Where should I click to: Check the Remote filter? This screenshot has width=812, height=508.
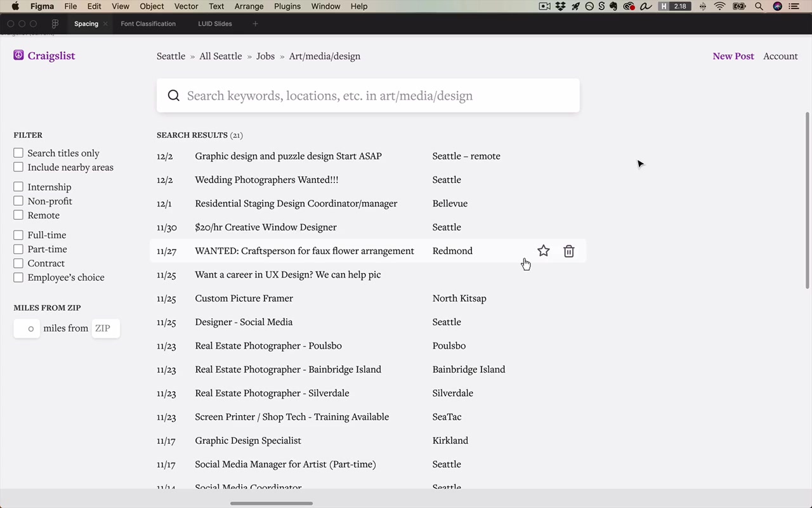click(18, 215)
